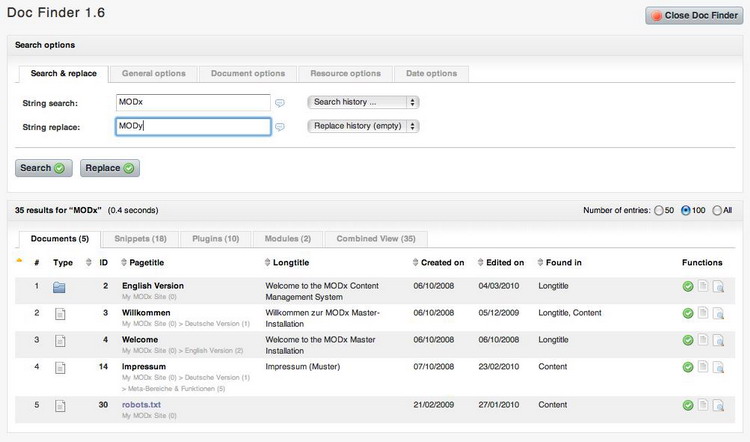Click the green checkmark icon in Impressum row
The width and height of the screenshot is (750, 442).
[688, 368]
